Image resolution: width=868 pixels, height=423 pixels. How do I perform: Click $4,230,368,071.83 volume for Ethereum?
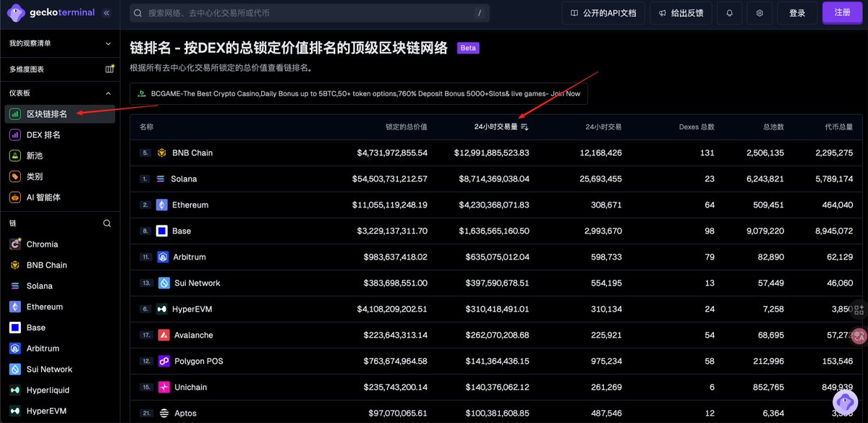point(494,205)
